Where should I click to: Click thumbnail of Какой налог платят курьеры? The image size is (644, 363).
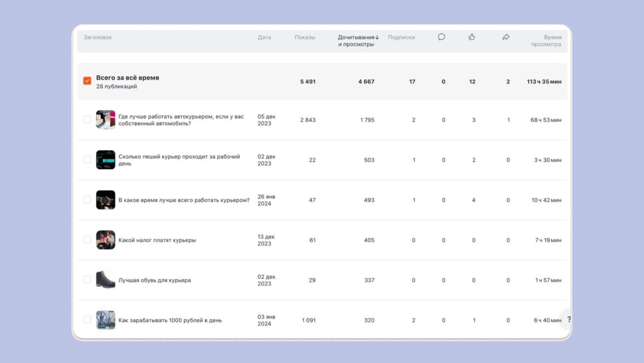click(x=106, y=240)
